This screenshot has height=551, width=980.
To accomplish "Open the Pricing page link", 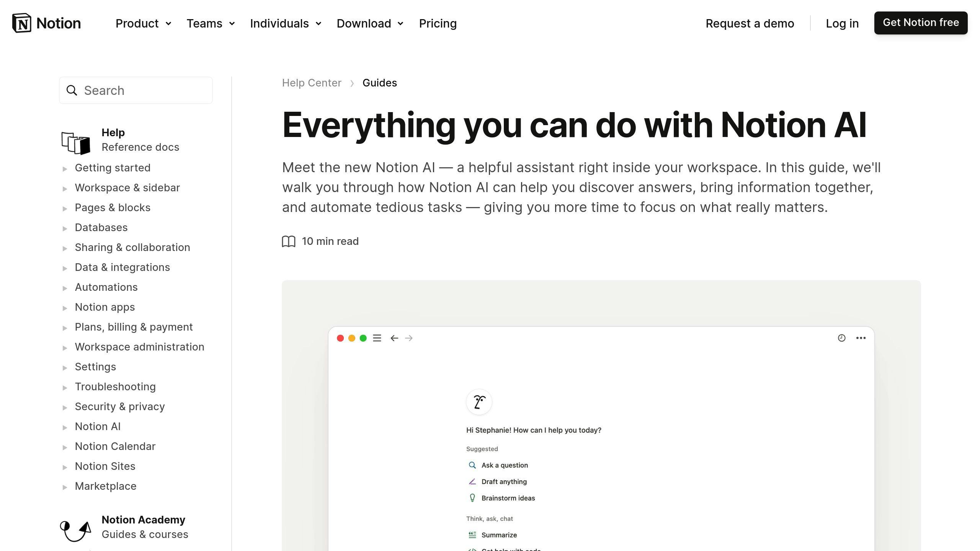I will click(x=438, y=24).
